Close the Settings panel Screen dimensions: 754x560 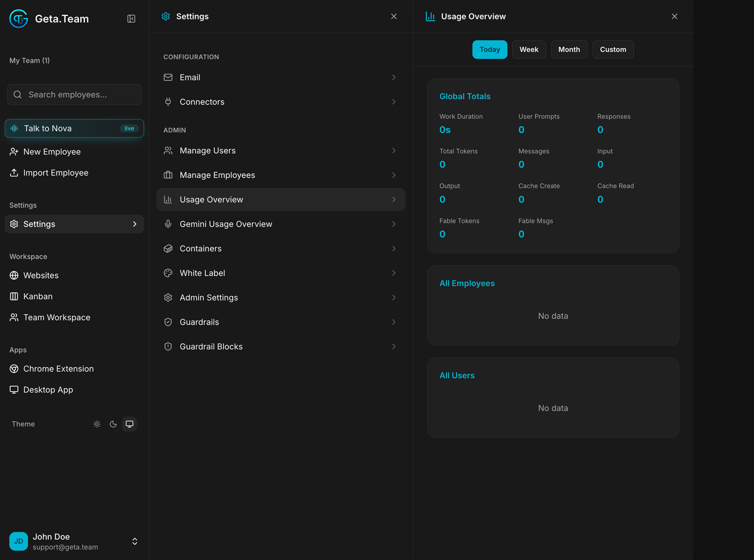coord(394,16)
